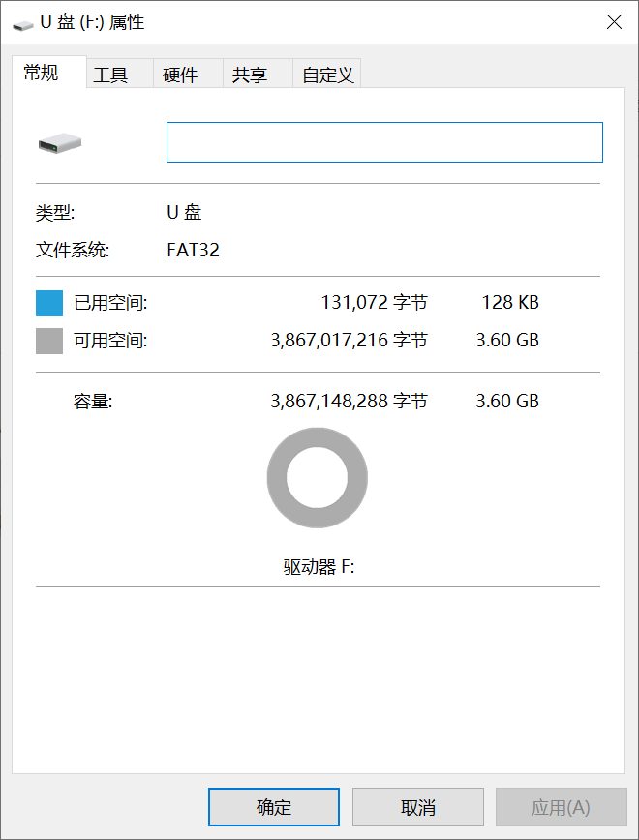The width and height of the screenshot is (639, 840).
Task: Click the 3,867,017,216 字节 free value
Action: (x=349, y=341)
